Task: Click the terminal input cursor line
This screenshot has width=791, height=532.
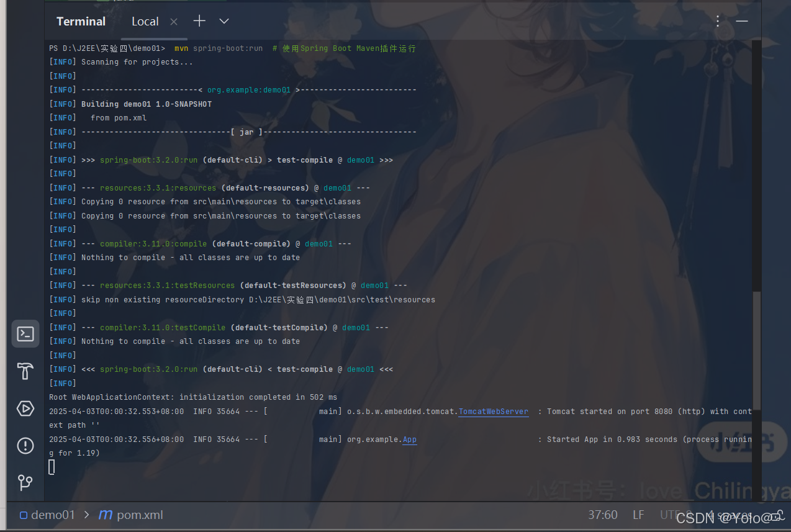Action: [52, 467]
